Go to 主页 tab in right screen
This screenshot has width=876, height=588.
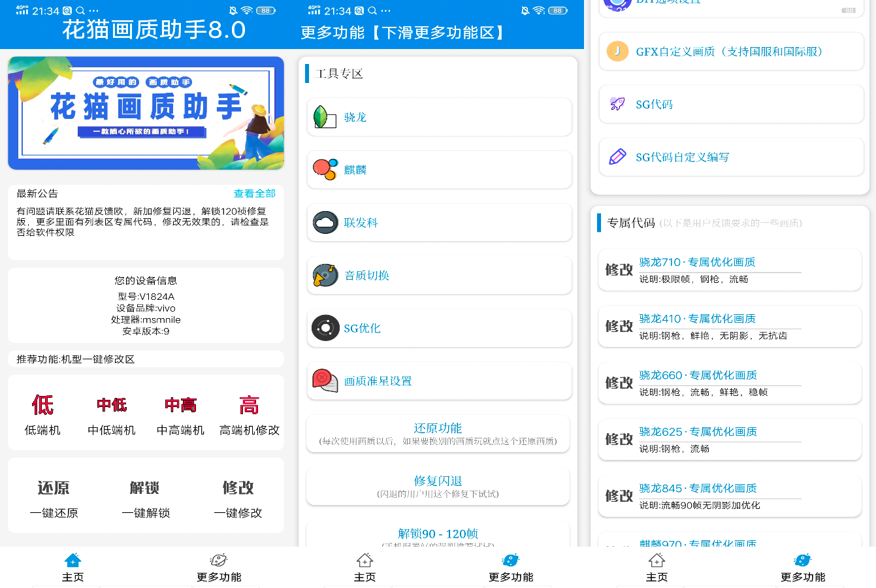click(x=657, y=567)
